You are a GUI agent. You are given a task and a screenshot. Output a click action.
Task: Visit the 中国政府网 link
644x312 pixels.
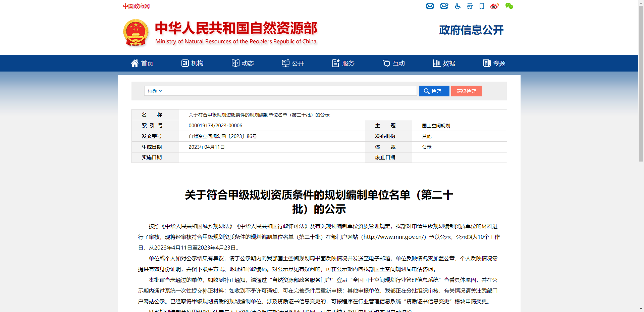tap(136, 6)
